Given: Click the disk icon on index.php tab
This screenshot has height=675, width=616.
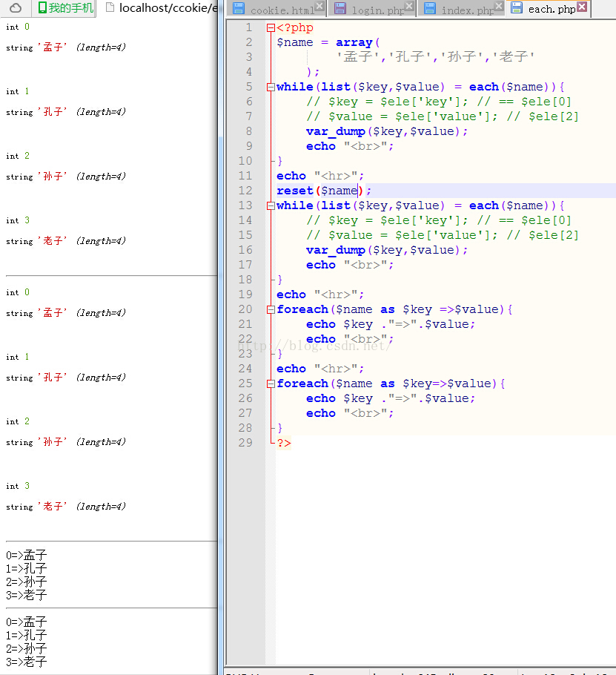Looking at the screenshot, I should 429,9.
